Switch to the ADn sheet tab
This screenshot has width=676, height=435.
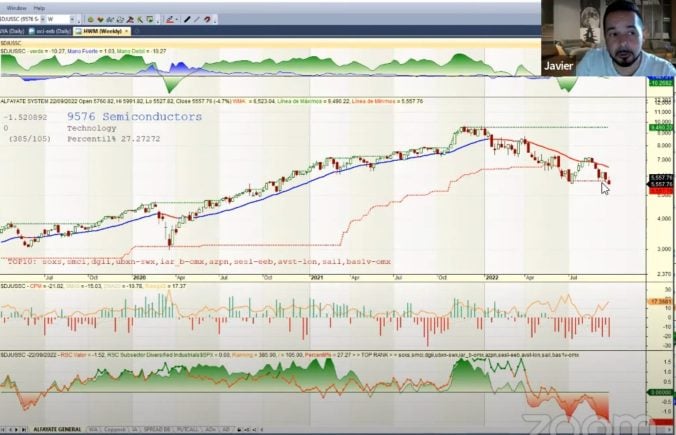pyautogui.click(x=211, y=429)
